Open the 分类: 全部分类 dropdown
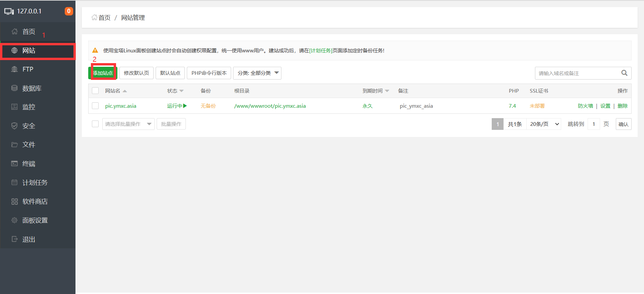The width and height of the screenshot is (644, 294). pos(257,73)
